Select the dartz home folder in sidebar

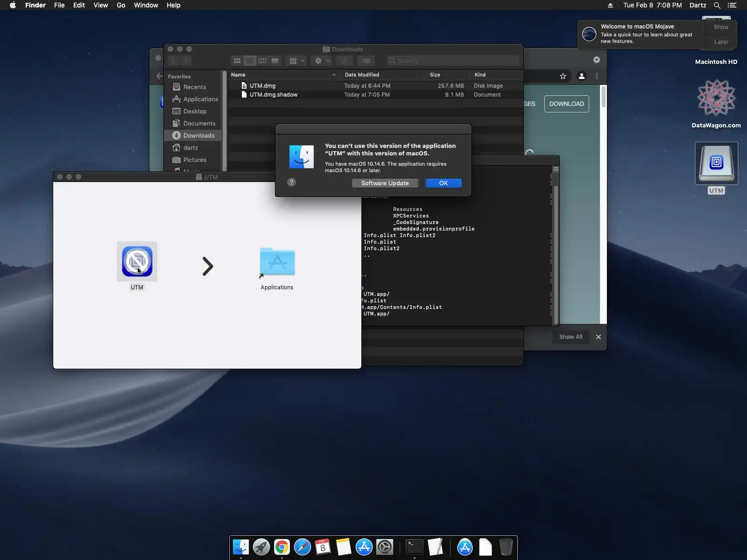[x=193, y=147]
